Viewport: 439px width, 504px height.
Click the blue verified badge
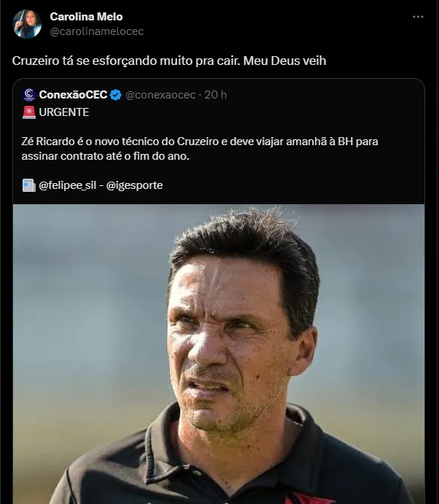click(x=115, y=95)
